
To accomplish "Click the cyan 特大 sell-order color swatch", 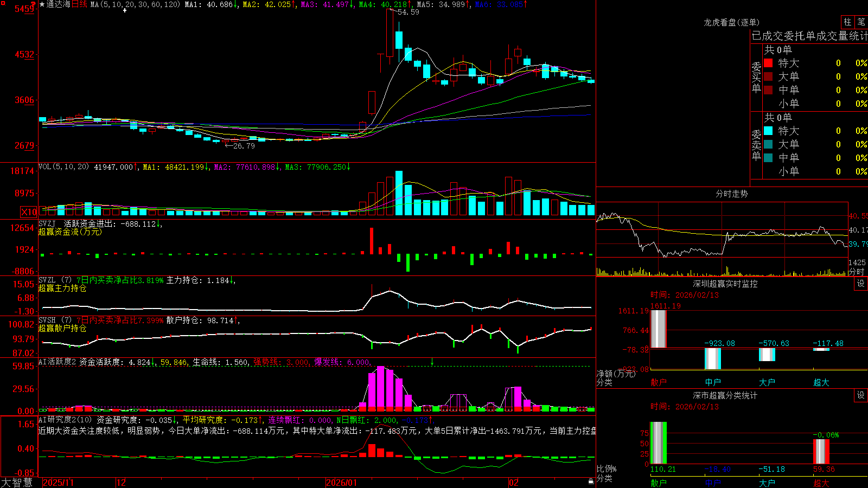I will [x=768, y=131].
